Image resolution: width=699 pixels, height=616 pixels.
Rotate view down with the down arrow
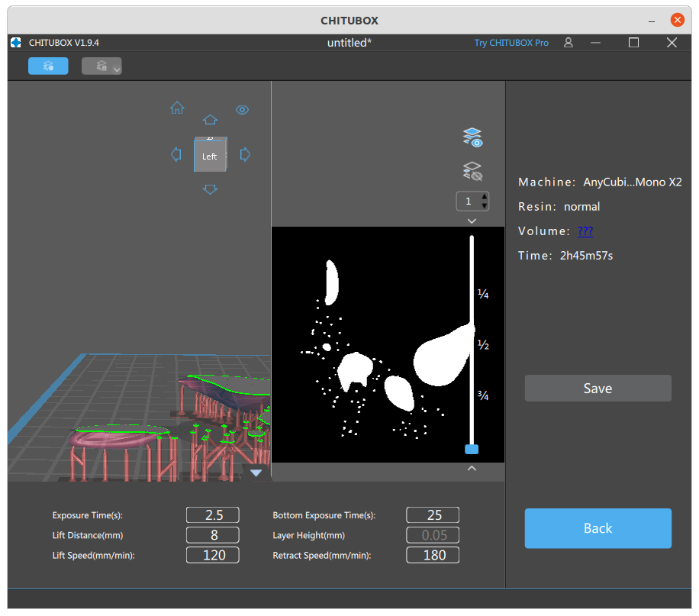pyautogui.click(x=210, y=189)
